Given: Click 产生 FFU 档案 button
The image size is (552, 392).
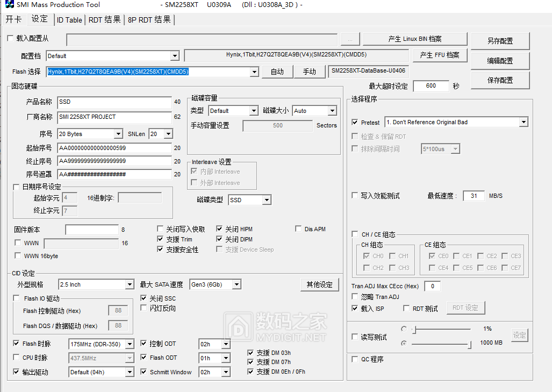Looking at the screenshot, I should coord(439,55).
